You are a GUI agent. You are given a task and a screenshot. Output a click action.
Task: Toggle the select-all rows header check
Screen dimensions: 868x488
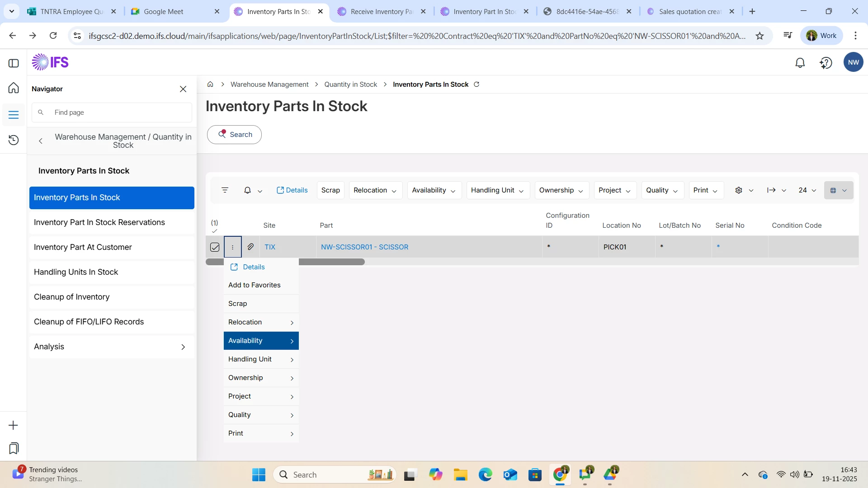214,231
